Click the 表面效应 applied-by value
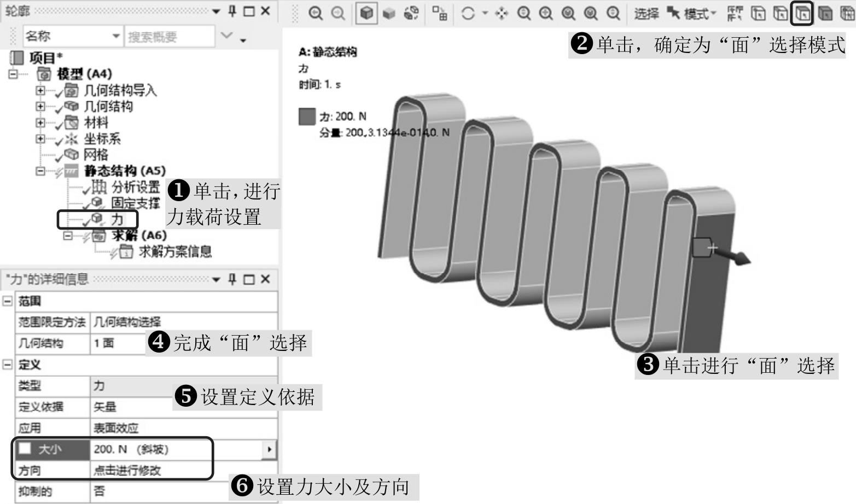This screenshot has width=856, height=504. (x=184, y=428)
